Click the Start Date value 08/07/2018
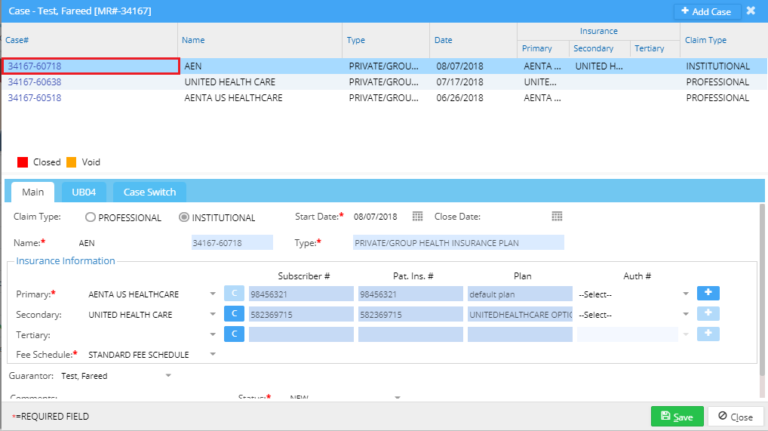 [375, 216]
